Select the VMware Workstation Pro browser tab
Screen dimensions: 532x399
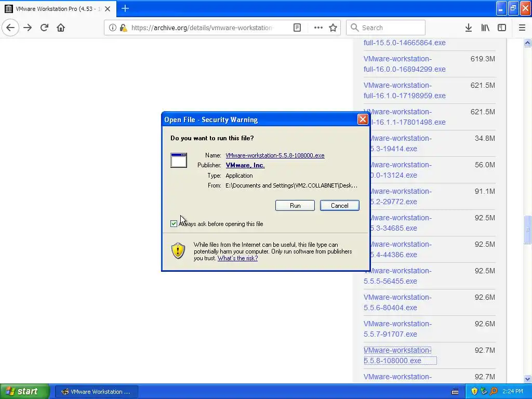pos(58,9)
